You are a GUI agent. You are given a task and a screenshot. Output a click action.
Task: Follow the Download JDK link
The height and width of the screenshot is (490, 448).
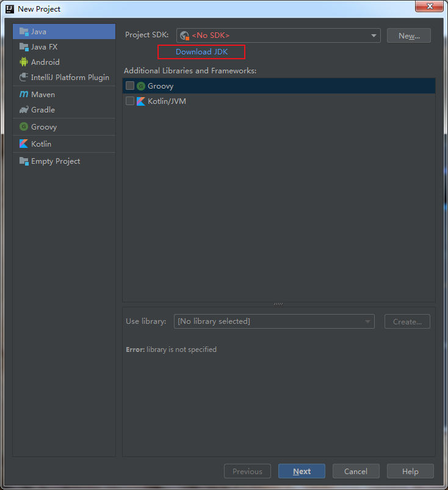coord(201,52)
